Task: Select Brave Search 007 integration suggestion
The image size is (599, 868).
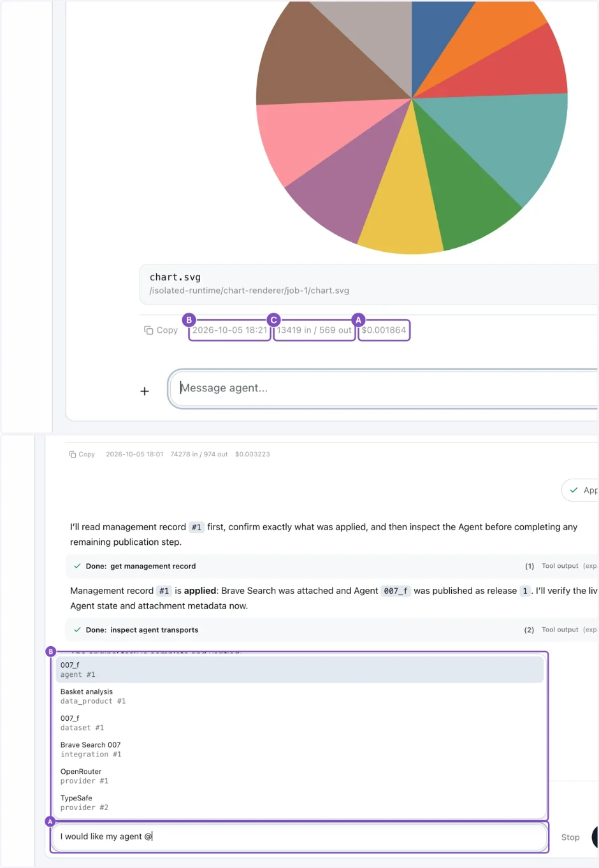Action: click(299, 749)
